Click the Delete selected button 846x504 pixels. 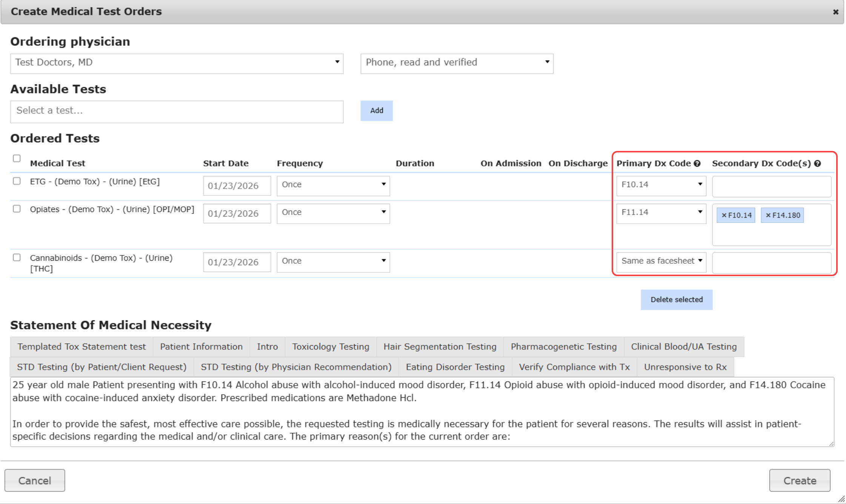click(x=676, y=300)
